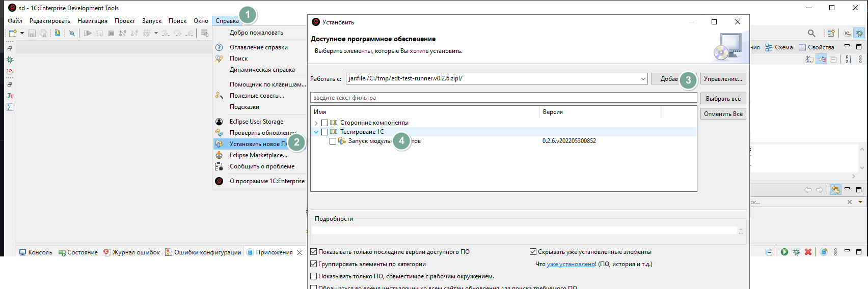Switch to 1C perspective icon at top right
This screenshot has width=868, height=289.
(x=847, y=33)
